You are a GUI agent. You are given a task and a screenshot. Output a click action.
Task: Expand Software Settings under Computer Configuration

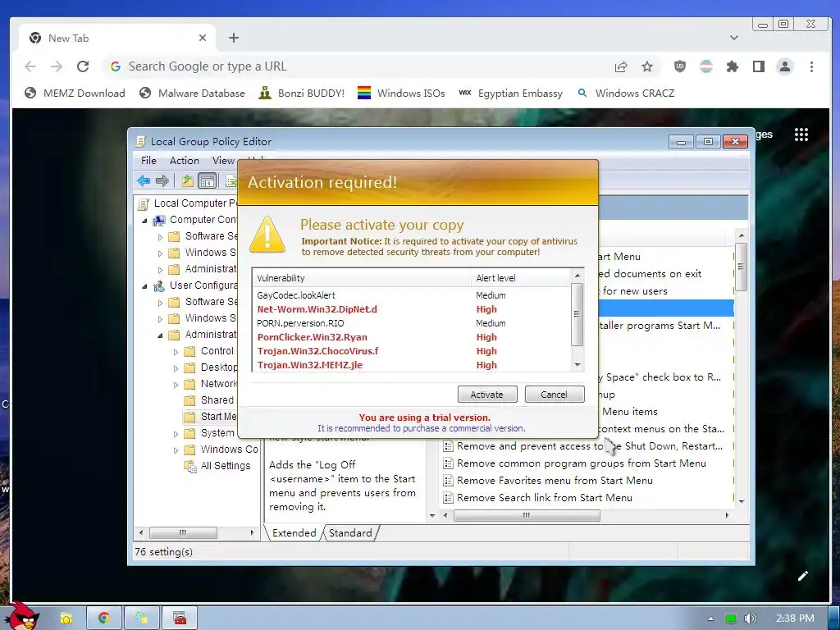(x=160, y=237)
